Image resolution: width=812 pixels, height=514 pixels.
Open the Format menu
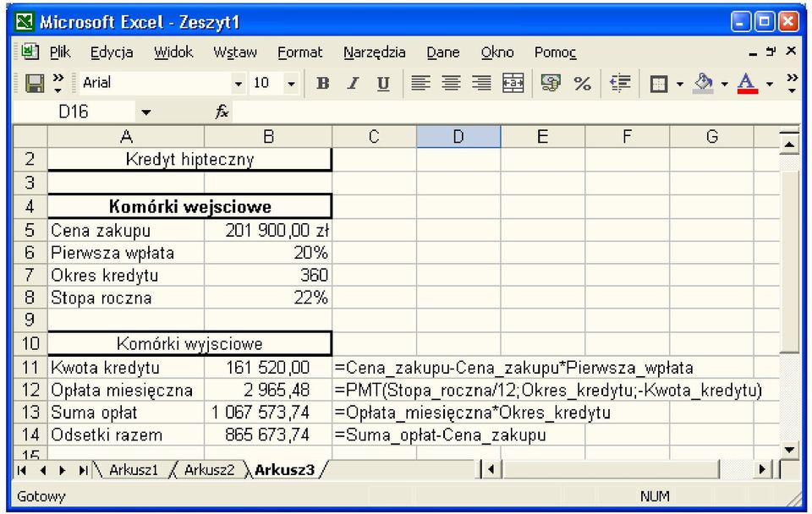(x=299, y=52)
